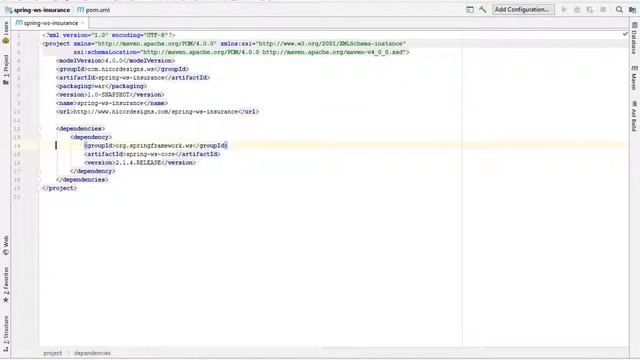Click the closing project fold marker
The image size is (640, 360).
click(x=39, y=188)
